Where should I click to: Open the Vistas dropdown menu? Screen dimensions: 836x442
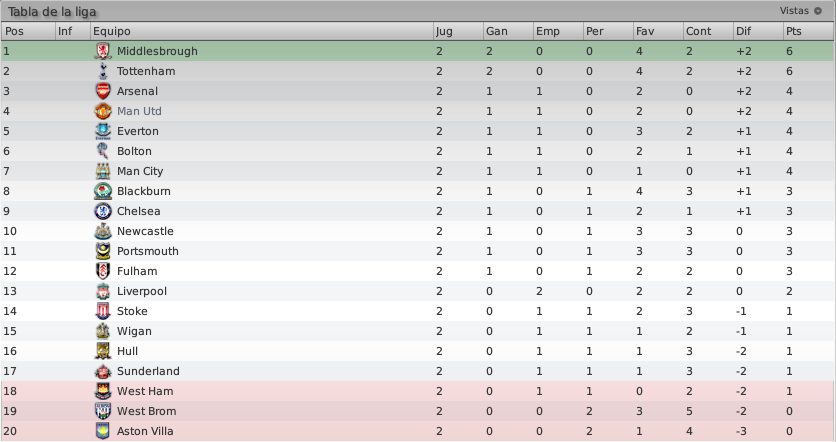(x=800, y=11)
